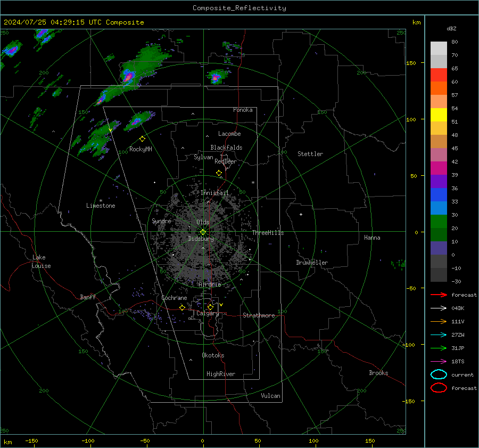Click the Lacombe label

pos(229,134)
